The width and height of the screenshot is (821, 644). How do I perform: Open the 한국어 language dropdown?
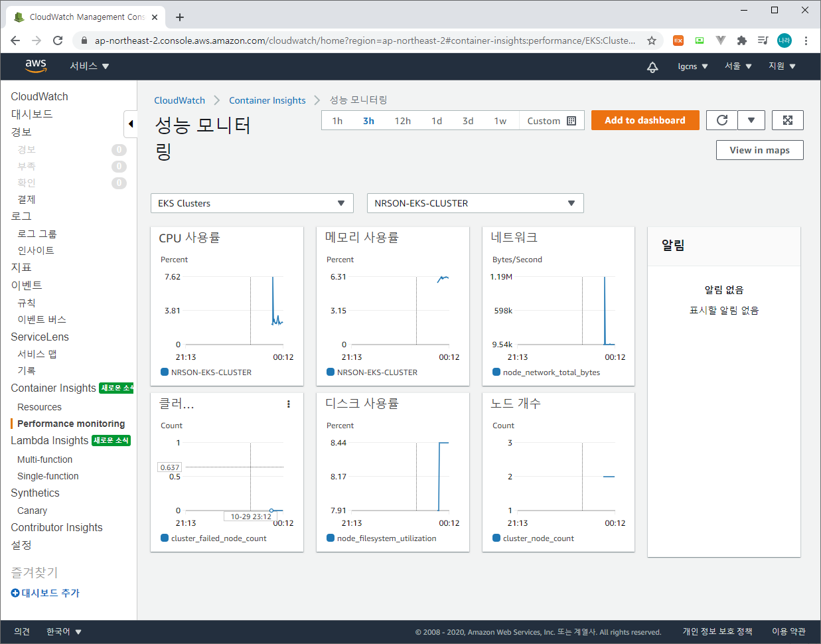64,631
